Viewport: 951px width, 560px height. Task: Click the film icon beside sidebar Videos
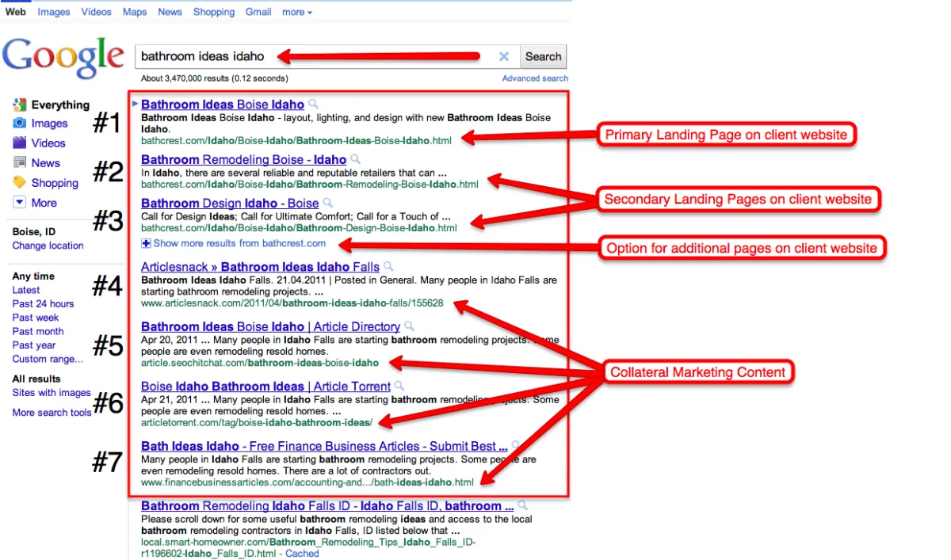(x=20, y=143)
